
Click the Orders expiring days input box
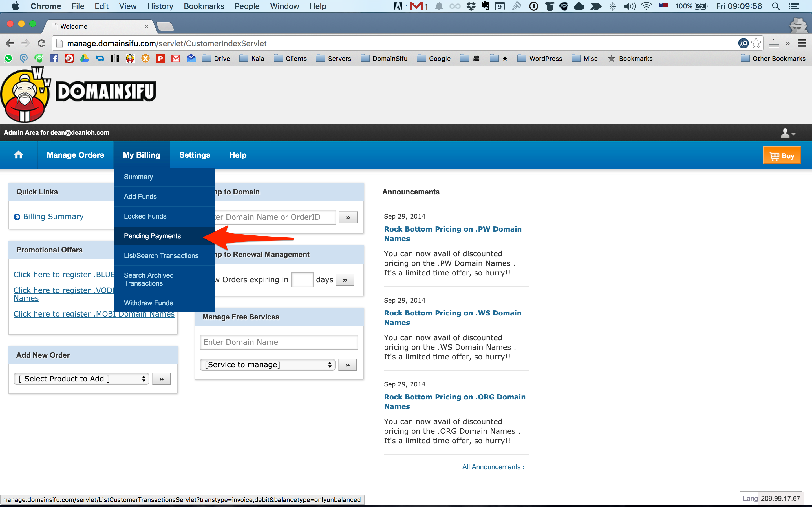(302, 280)
